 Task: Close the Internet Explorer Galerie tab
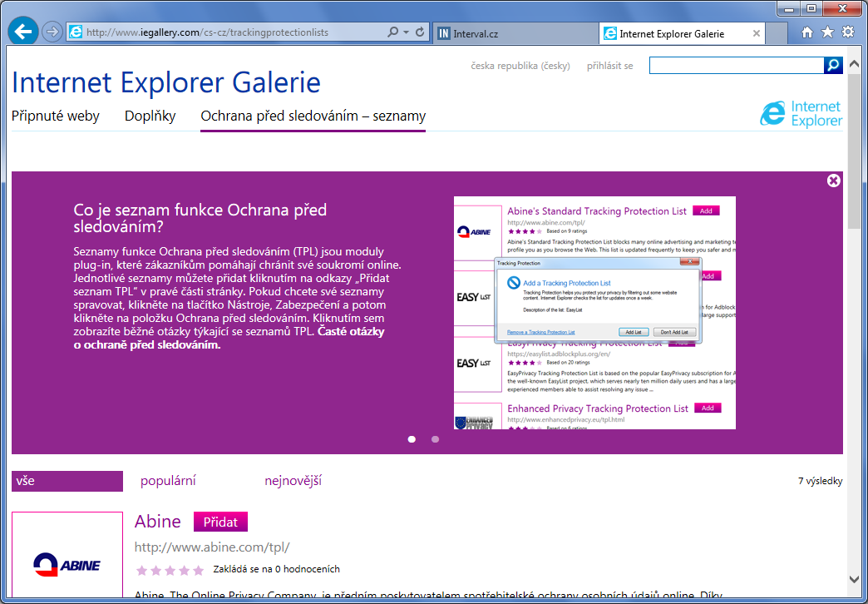pos(757,33)
